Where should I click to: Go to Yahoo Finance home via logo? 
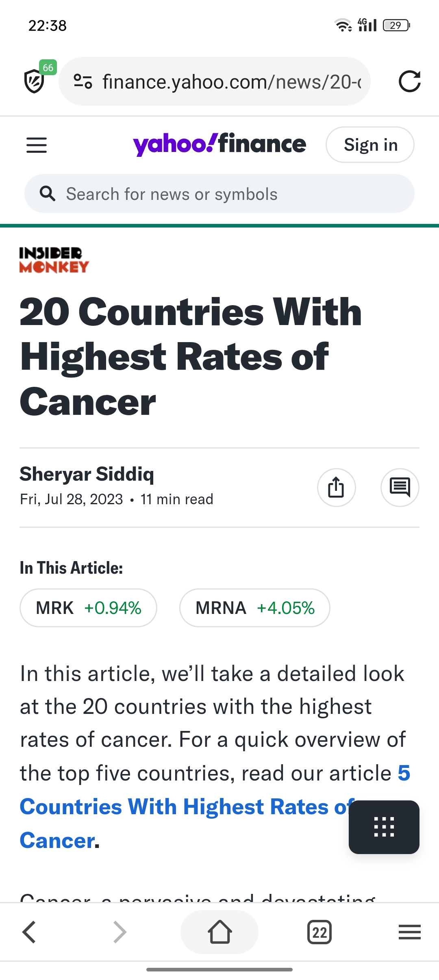pyautogui.click(x=219, y=145)
